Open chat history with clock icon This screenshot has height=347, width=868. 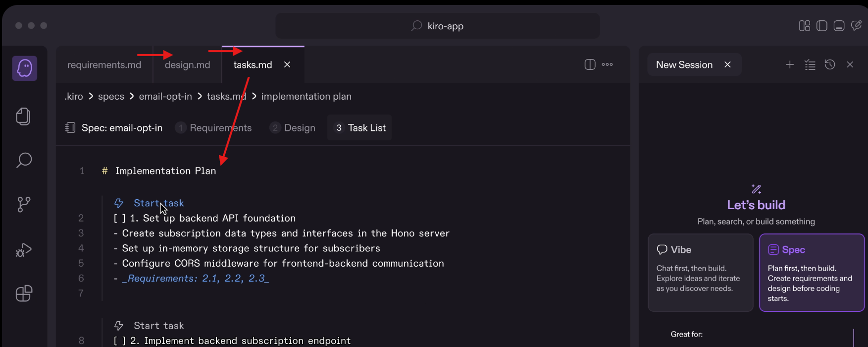[x=830, y=64]
